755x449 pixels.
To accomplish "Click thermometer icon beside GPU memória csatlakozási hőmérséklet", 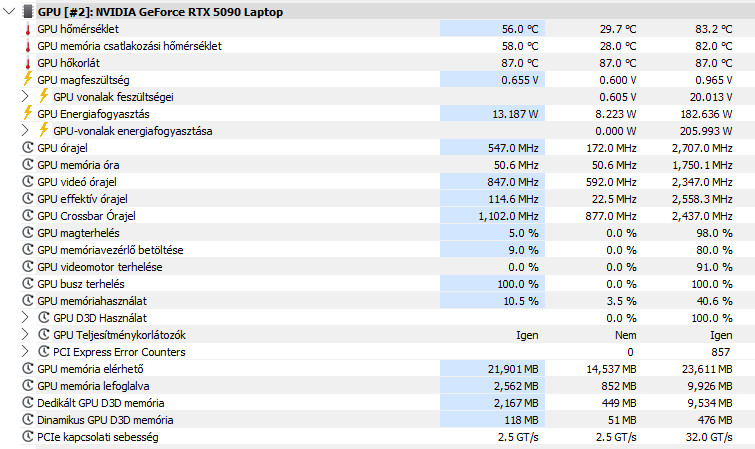I will click(x=28, y=46).
